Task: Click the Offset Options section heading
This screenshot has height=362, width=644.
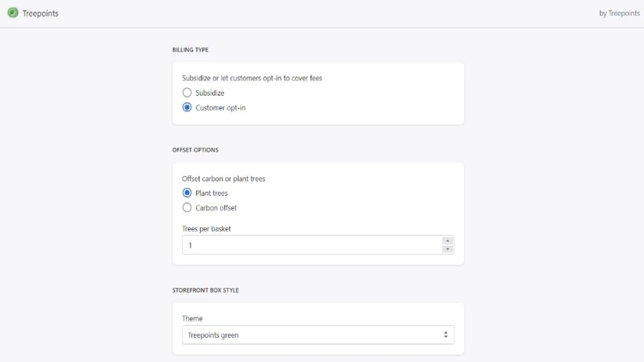Action: pyautogui.click(x=195, y=150)
